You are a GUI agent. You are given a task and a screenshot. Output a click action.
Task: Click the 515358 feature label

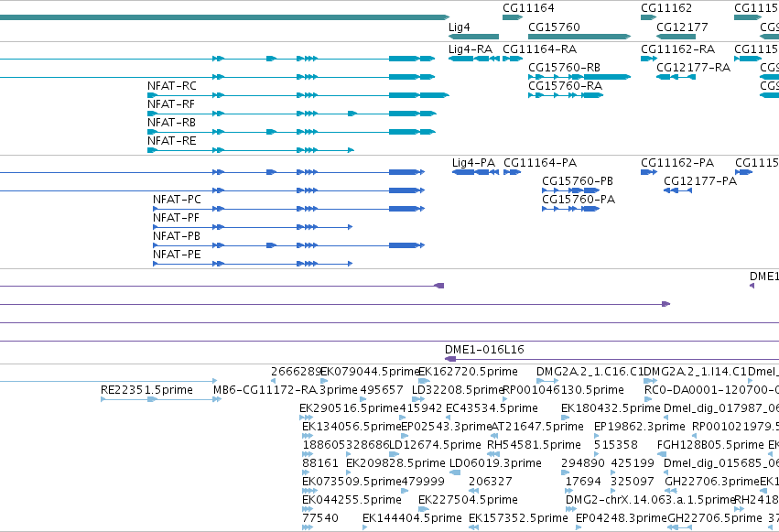615,445
